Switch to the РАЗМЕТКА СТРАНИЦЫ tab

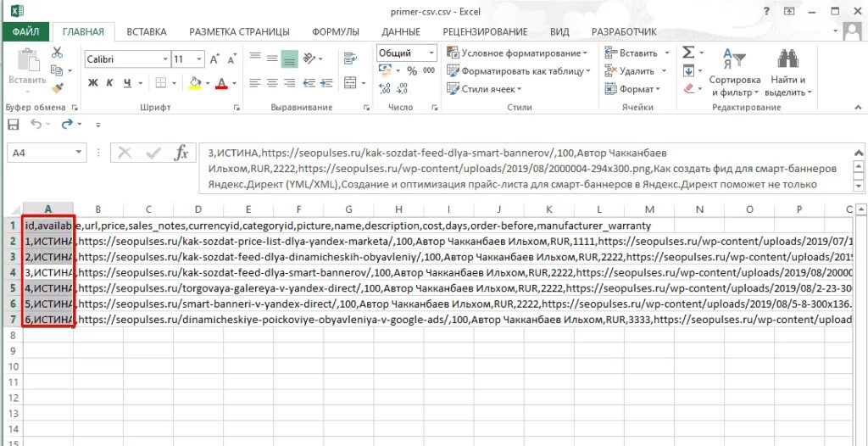point(239,31)
